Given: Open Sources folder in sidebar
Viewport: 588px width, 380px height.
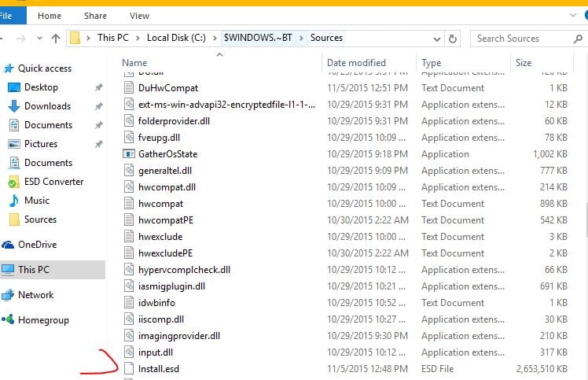Looking at the screenshot, I should pyautogui.click(x=40, y=220).
